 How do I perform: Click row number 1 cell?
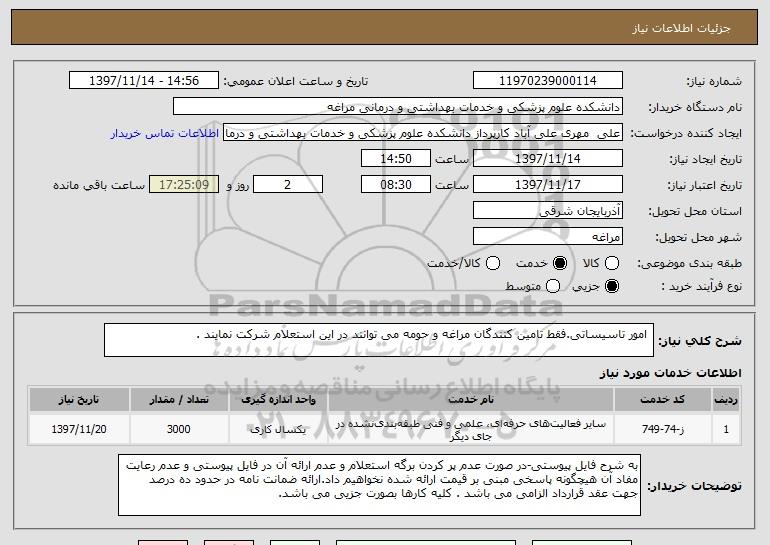point(726,429)
